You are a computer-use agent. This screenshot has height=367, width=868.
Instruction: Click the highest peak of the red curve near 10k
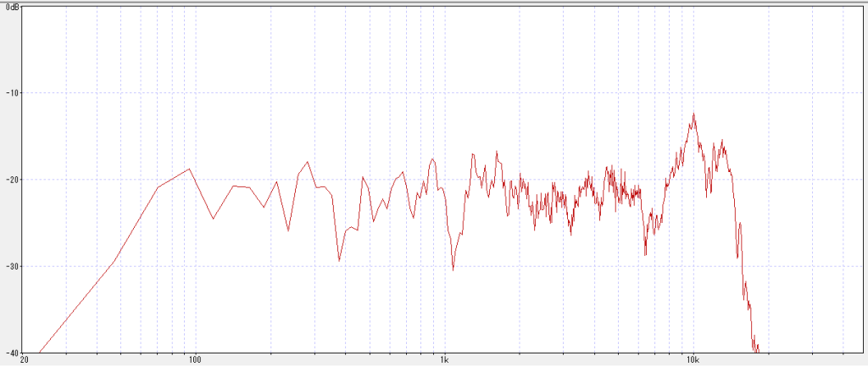pos(693,114)
